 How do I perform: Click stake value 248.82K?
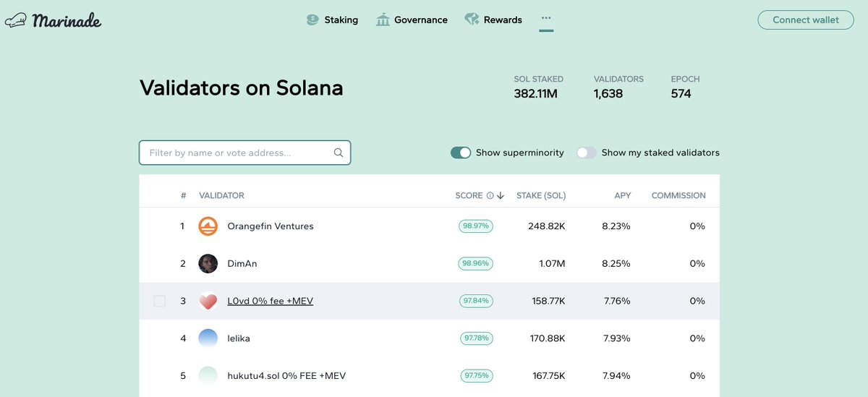click(x=546, y=226)
